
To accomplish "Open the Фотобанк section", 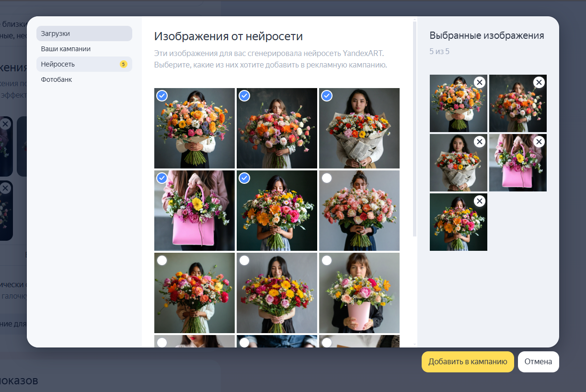I will (x=84, y=79).
